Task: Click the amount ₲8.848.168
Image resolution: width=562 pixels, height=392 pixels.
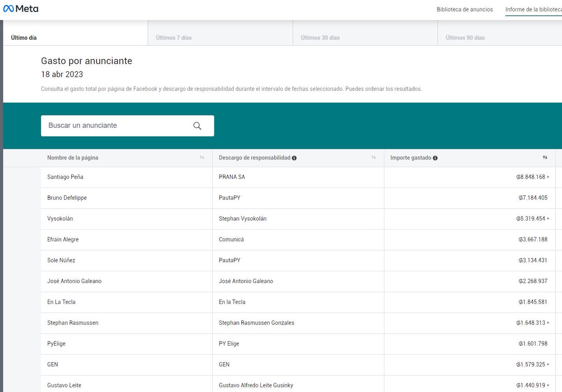Action: [x=531, y=177]
